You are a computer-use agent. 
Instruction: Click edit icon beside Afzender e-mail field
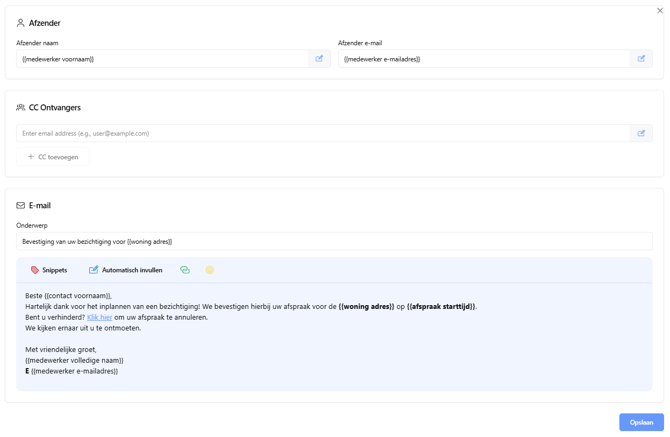pyautogui.click(x=641, y=59)
